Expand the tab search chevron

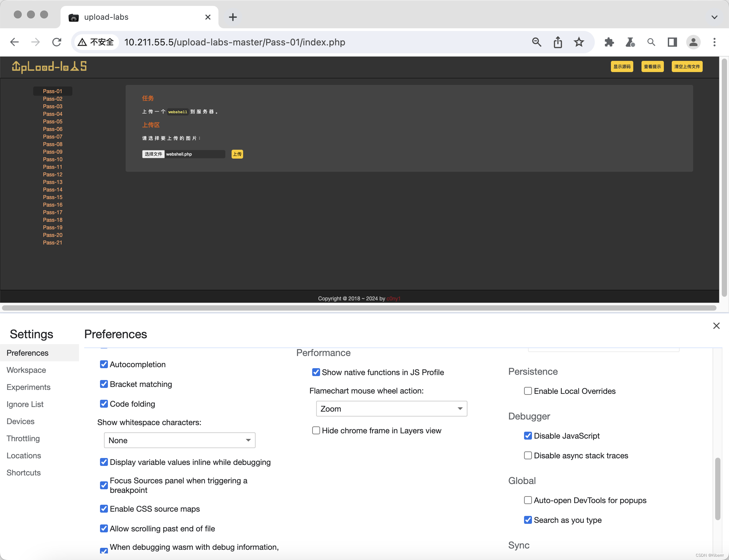pos(714,17)
